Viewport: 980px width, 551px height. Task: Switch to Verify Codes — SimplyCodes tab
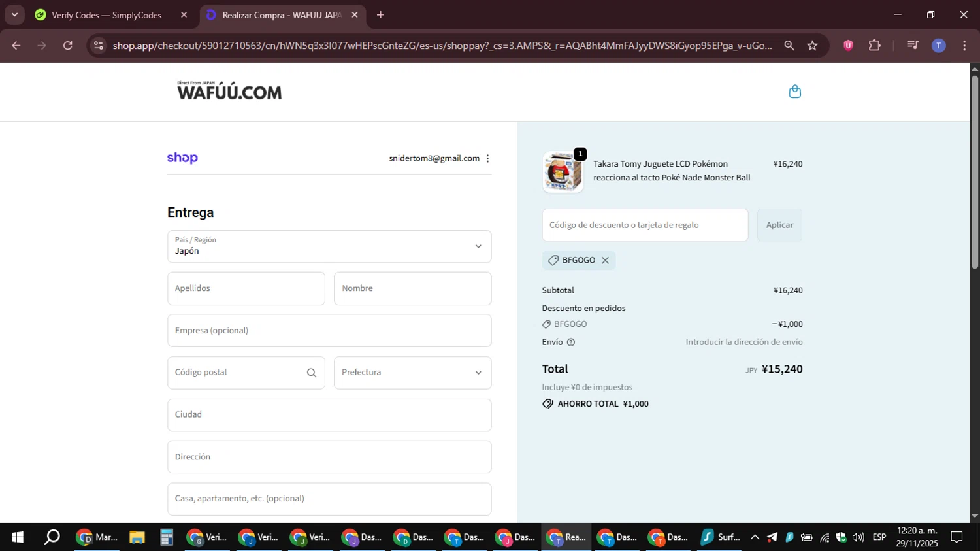106,14
